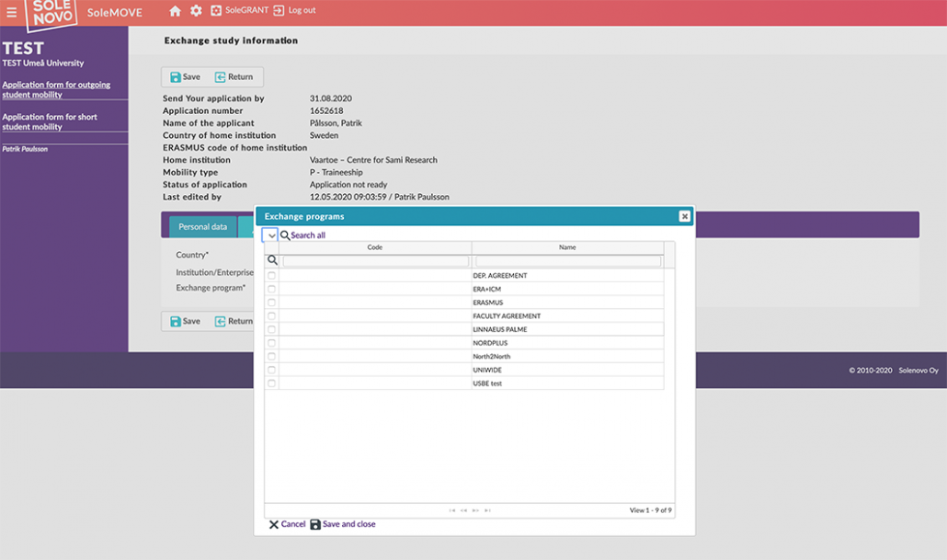Sort the grid by the Name column
This screenshot has width=947, height=560.
click(x=567, y=247)
